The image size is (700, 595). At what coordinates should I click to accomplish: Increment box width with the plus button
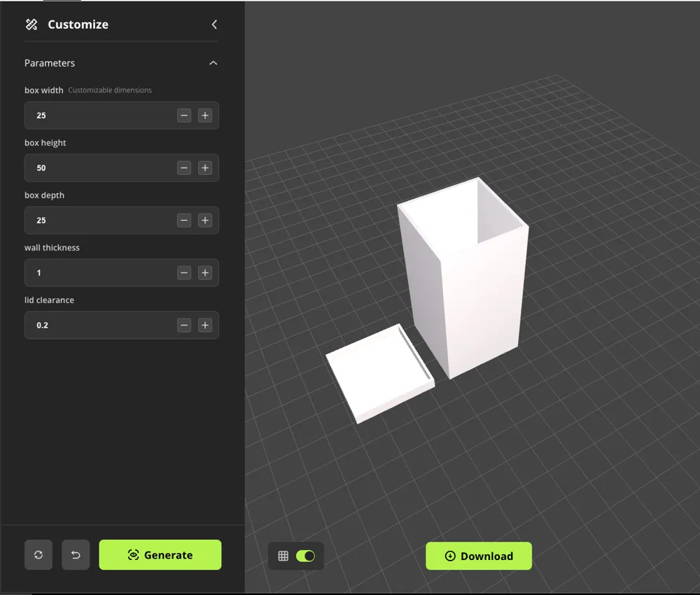pyautogui.click(x=205, y=115)
